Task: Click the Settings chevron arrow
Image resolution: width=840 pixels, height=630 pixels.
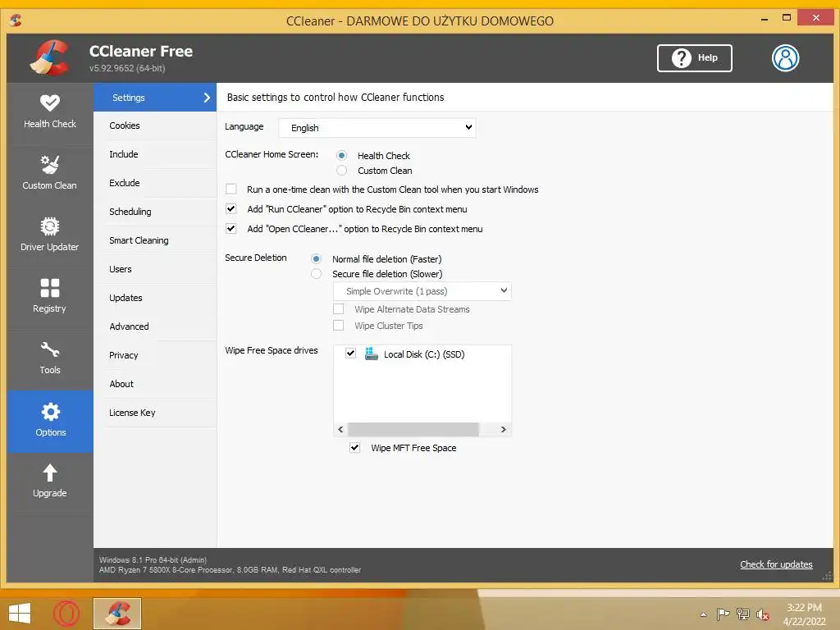Action: pos(207,98)
